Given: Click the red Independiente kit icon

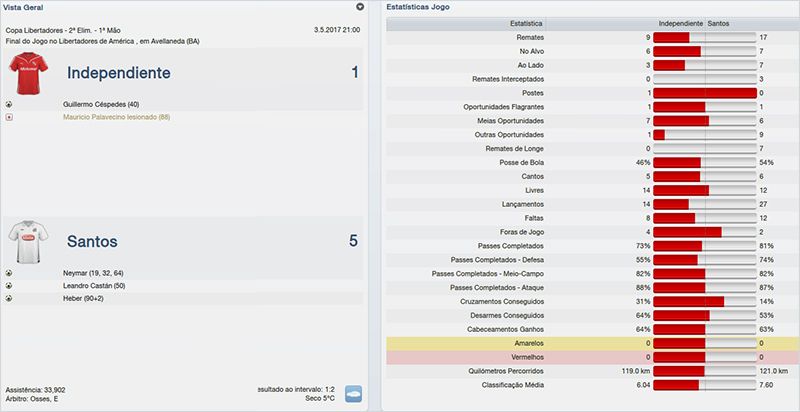Looking at the screenshot, I should (x=27, y=72).
